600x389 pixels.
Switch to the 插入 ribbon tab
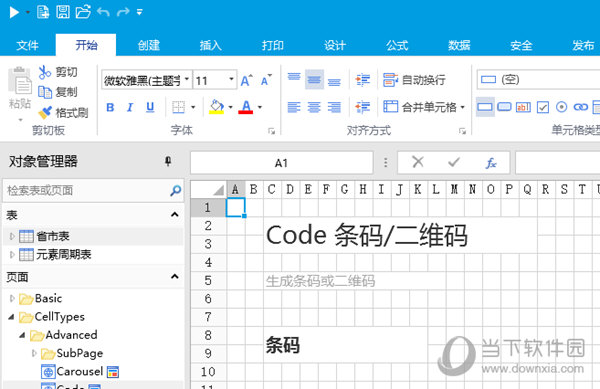point(211,45)
